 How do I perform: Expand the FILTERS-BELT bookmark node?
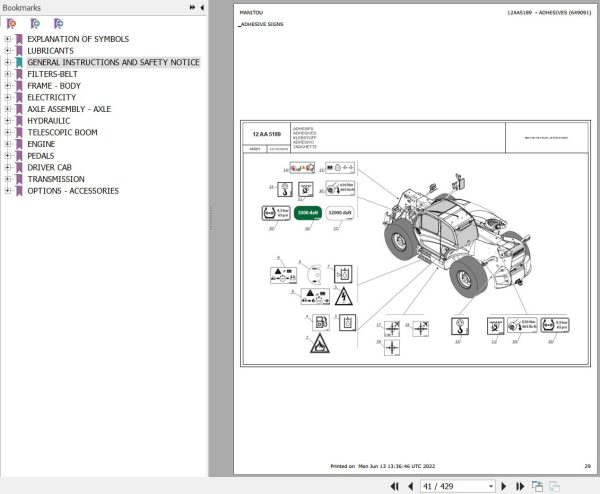pos(7,74)
